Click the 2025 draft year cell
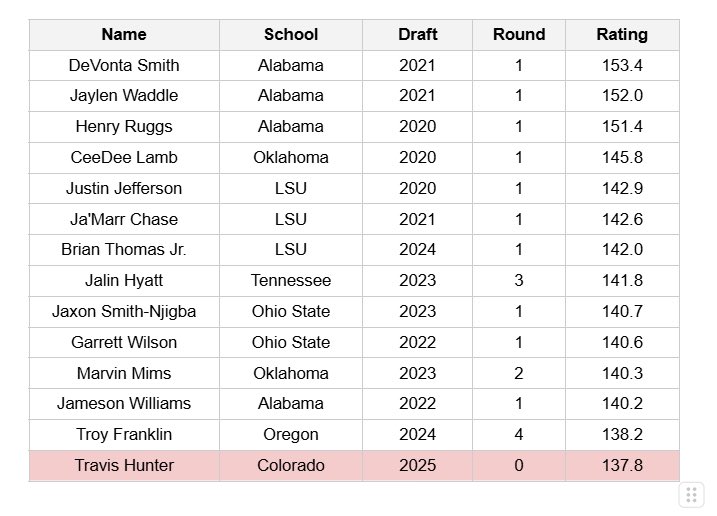This screenshot has width=717, height=516. click(417, 466)
